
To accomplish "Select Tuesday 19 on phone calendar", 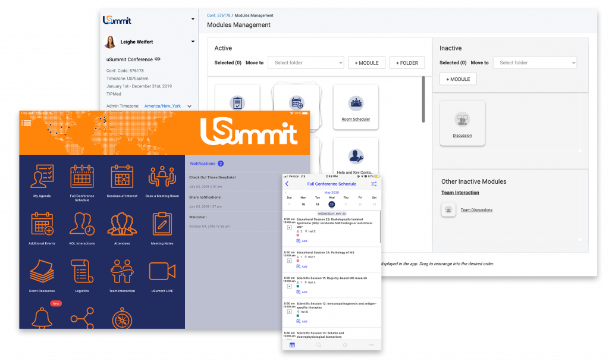I will 318,205.
